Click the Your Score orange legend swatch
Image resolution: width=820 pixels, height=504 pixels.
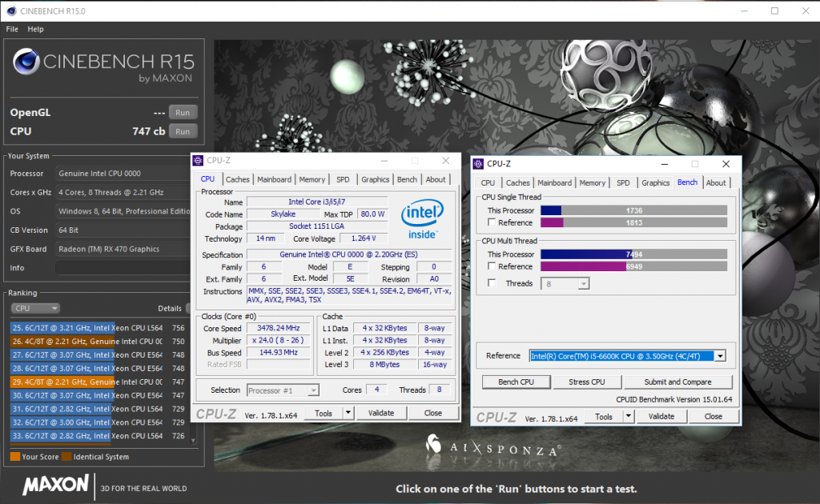tap(15, 457)
